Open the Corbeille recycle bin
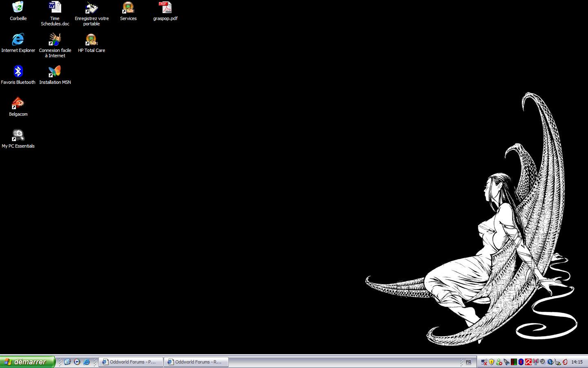588x368 pixels. [18, 8]
